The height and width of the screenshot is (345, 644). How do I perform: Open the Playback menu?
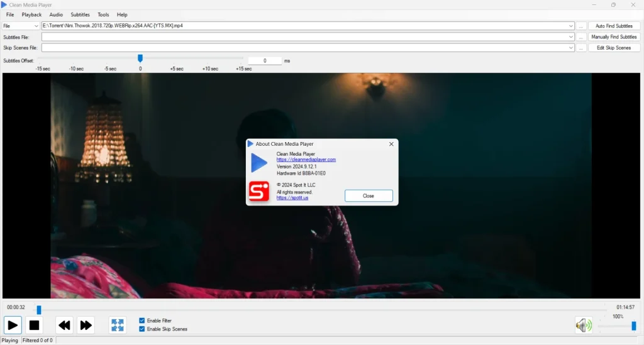(31, 14)
